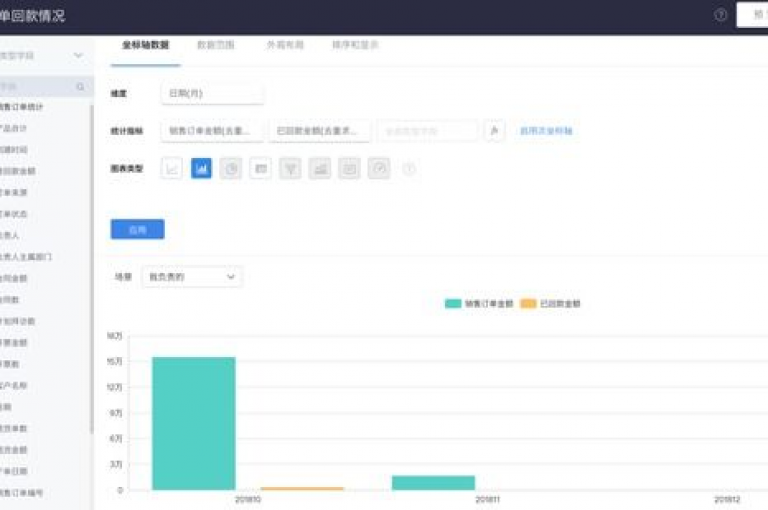The height and width of the screenshot is (510, 768).
Task: Click the empty third metric placeholder field
Action: coord(428,131)
